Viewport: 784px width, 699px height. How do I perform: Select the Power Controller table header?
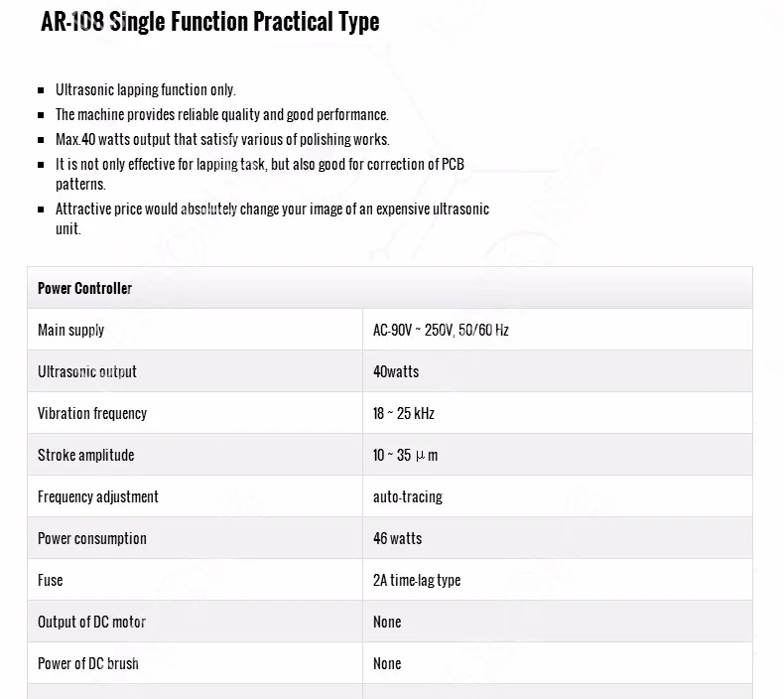click(84, 288)
